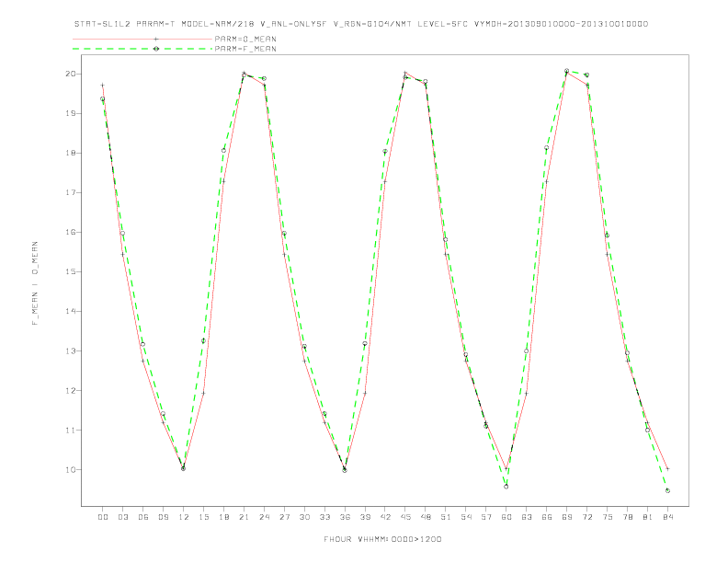Click x-axis forecast hour label 57
728x563 pixels.
486,517
